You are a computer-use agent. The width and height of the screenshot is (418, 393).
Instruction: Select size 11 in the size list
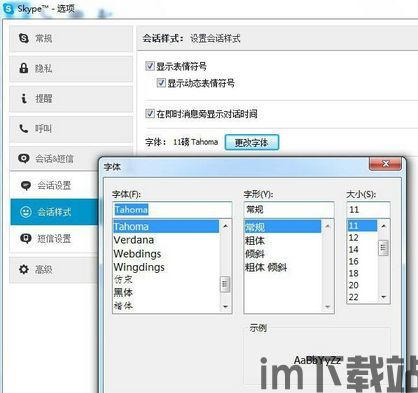click(x=362, y=226)
